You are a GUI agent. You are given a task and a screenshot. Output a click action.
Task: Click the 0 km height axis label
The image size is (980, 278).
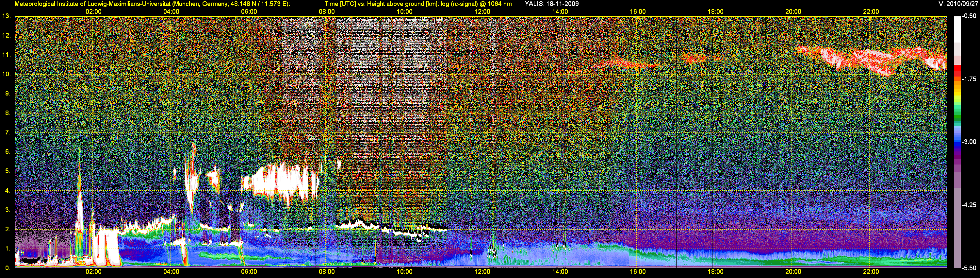(8, 268)
